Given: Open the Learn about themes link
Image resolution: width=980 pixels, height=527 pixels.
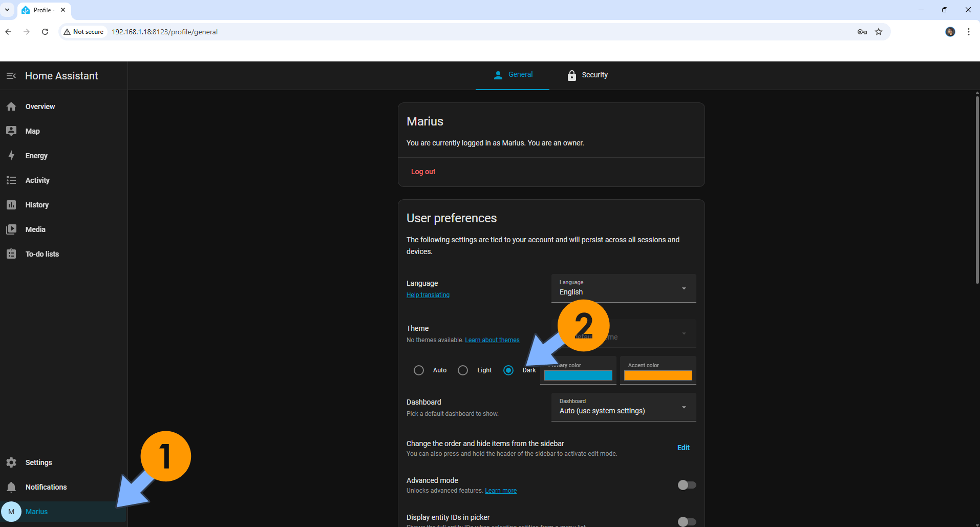Looking at the screenshot, I should pos(492,340).
